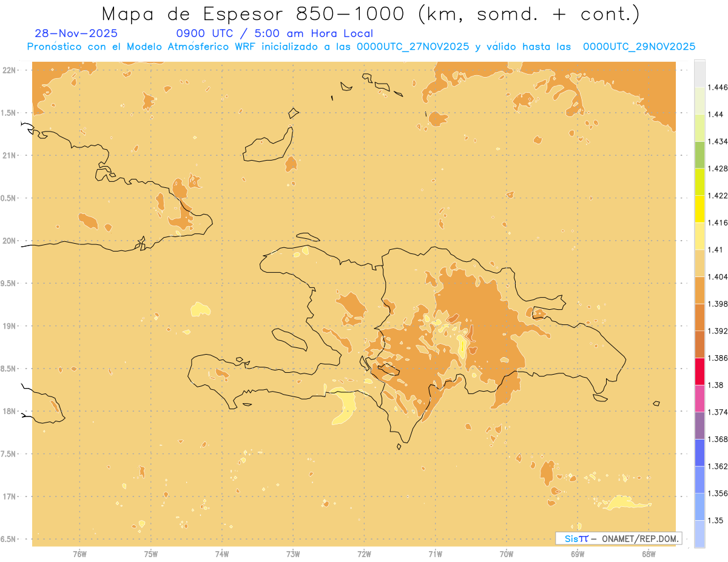Click the '22N' latitude label

click(10, 70)
